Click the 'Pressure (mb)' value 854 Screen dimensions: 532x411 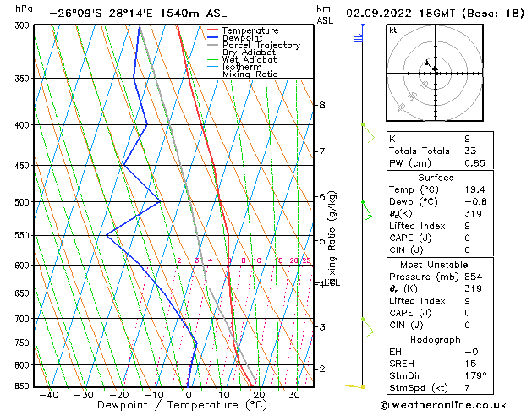click(473, 277)
